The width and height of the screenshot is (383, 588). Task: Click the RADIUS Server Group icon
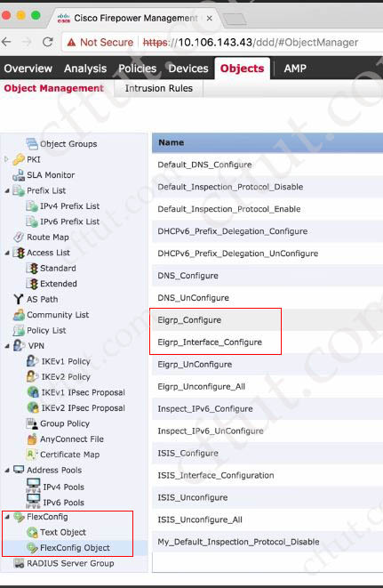pyautogui.click(x=19, y=563)
